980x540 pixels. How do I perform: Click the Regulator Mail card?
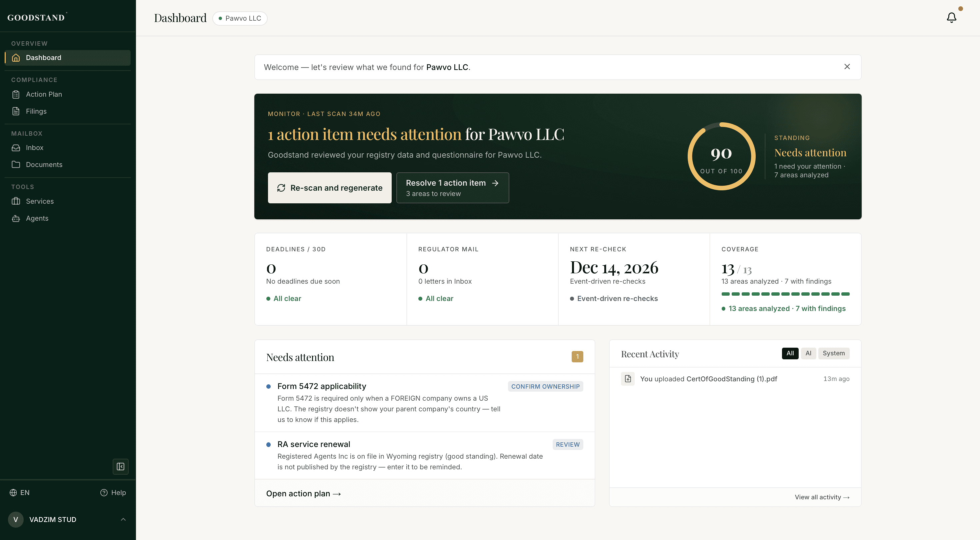(482, 279)
